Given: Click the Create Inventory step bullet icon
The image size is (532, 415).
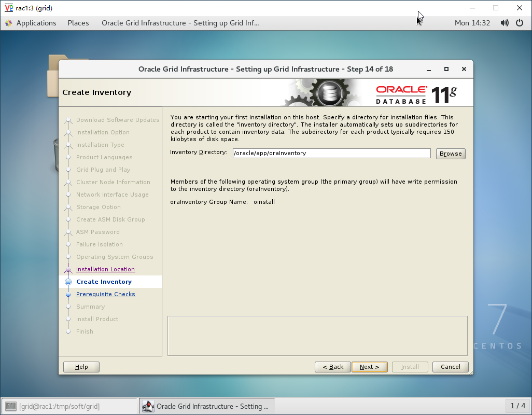Looking at the screenshot, I should [68, 282].
